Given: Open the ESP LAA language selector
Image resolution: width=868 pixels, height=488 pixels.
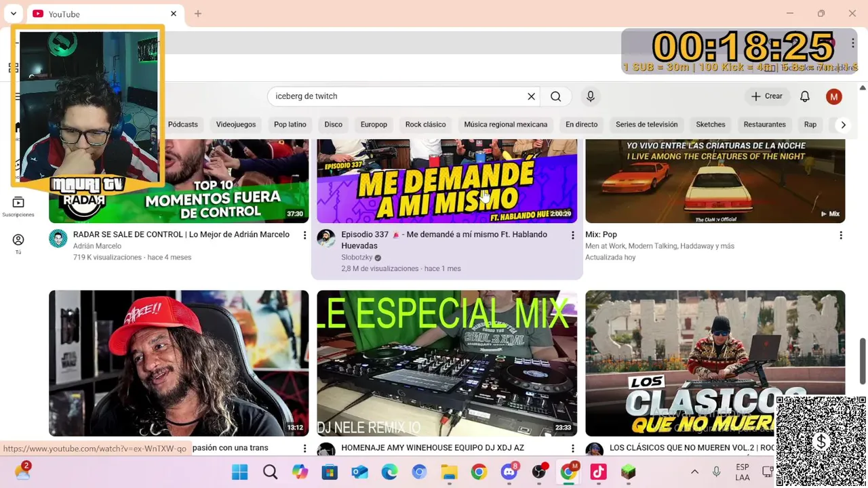Looking at the screenshot, I should [x=743, y=472].
